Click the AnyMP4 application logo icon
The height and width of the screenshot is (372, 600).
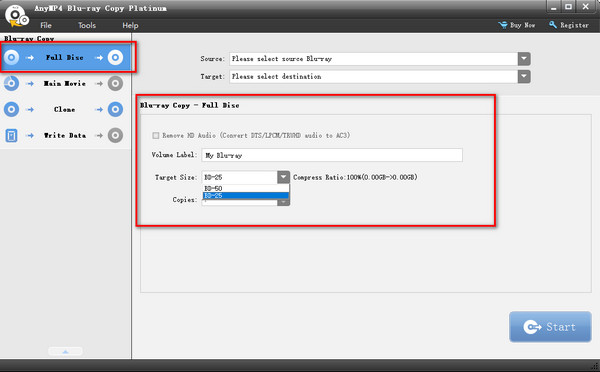(16, 16)
